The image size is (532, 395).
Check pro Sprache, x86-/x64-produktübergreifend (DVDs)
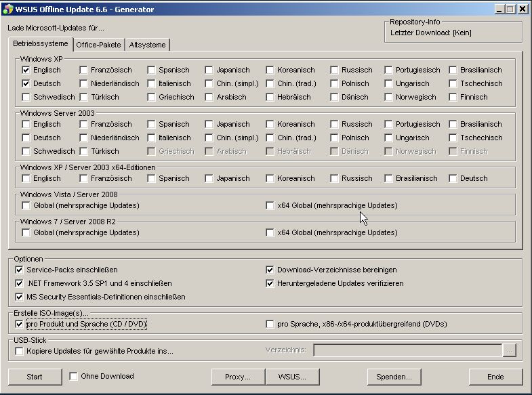click(x=270, y=324)
